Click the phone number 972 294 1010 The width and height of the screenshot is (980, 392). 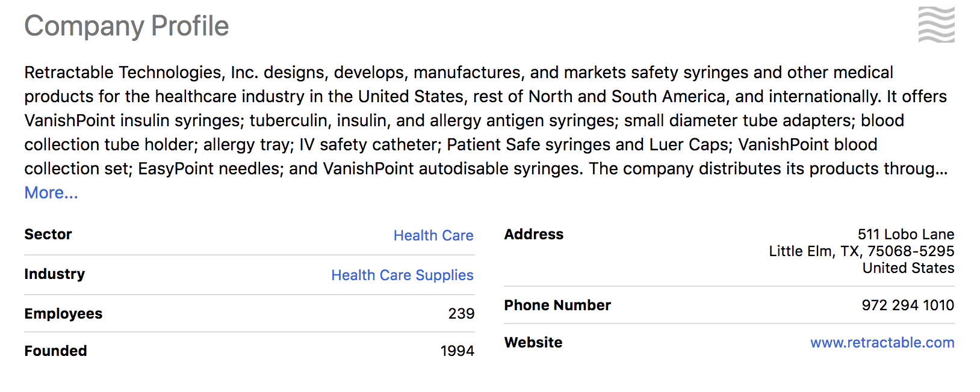(907, 305)
